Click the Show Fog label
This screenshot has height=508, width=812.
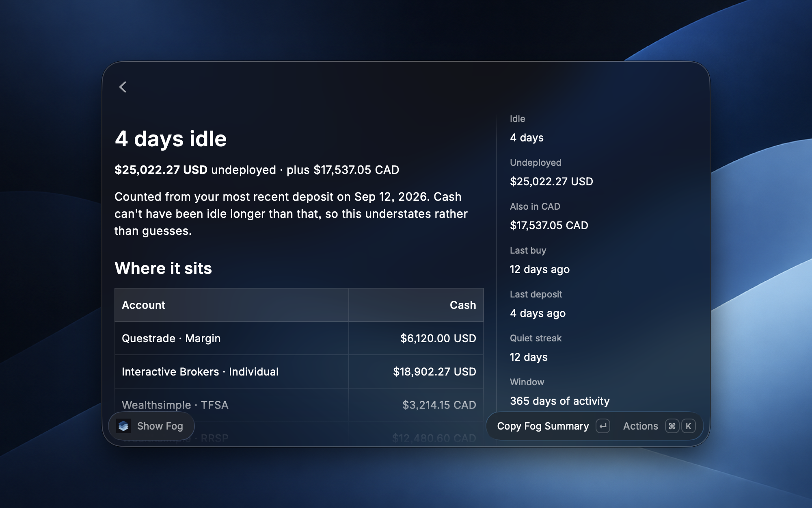pyautogui.click(x=160, y=426)
